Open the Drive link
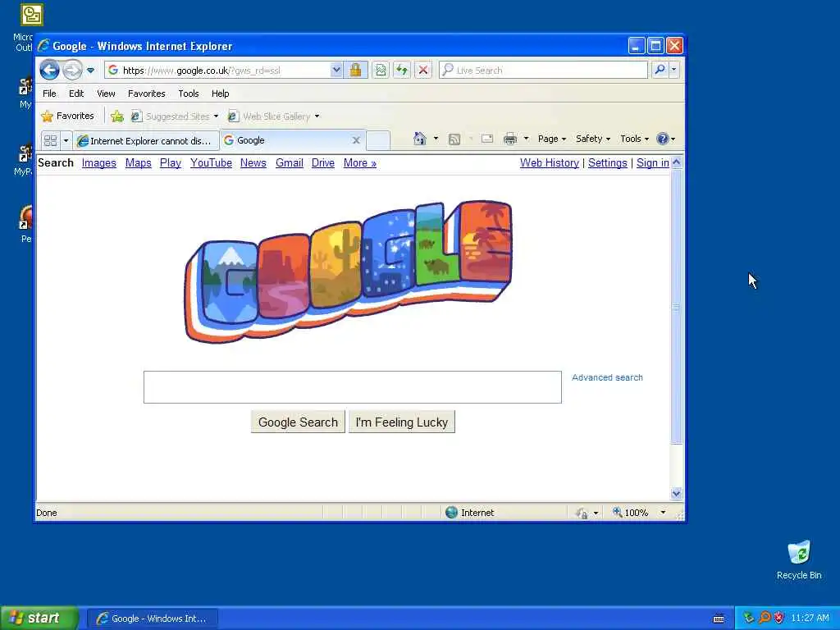840x630 pixels. (x=323, y=163)
